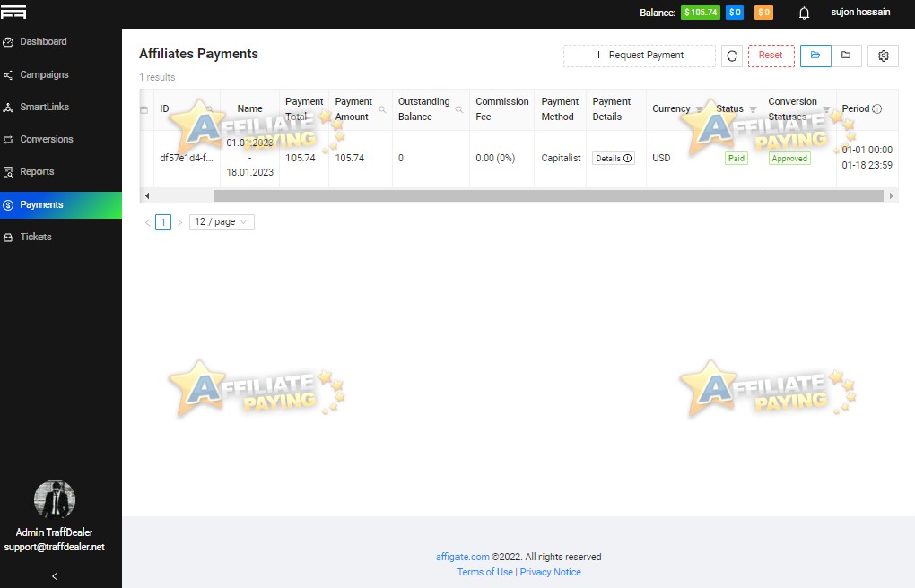The width and height of the screenshot is (915, 588).
Task: Click the Admin TraffDealer avatar
Action: point(55,499)
